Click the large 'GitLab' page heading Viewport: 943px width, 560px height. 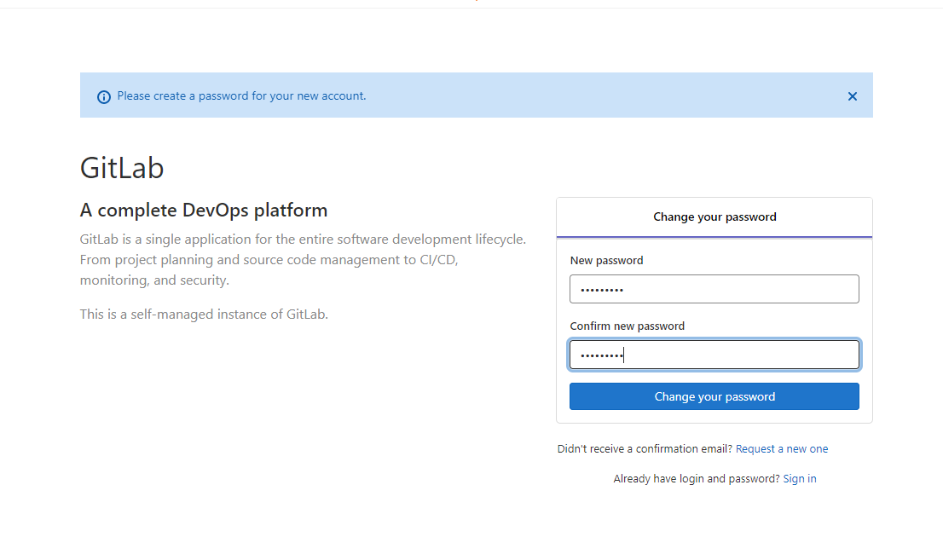point(122,168)
